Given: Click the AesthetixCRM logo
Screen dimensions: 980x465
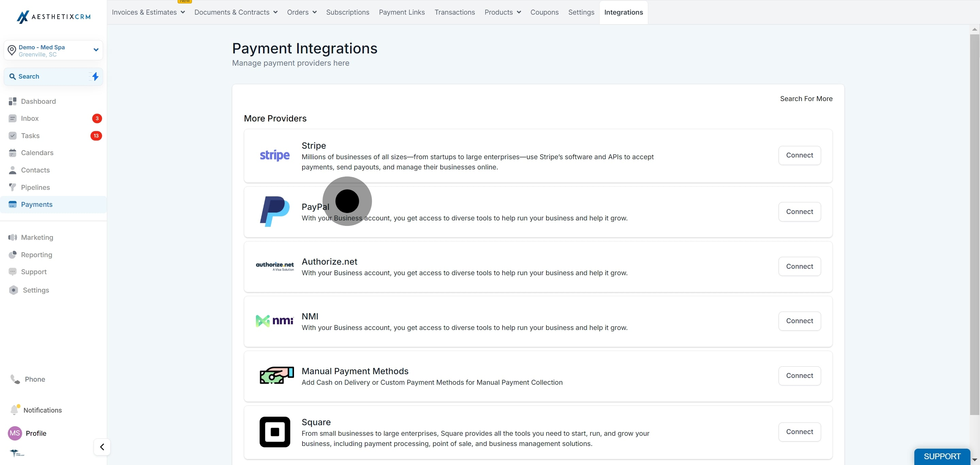Looking at the screenshot, I should [54, 17].
